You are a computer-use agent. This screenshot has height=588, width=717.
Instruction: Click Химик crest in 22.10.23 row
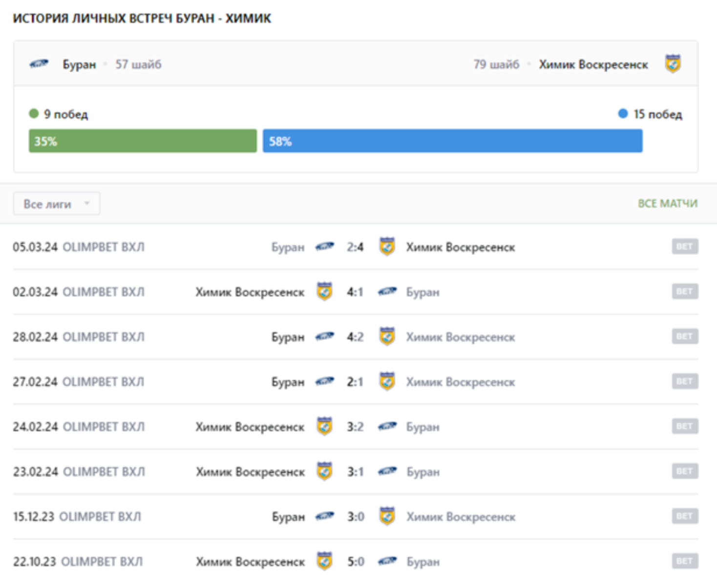(x=324, y=561)
